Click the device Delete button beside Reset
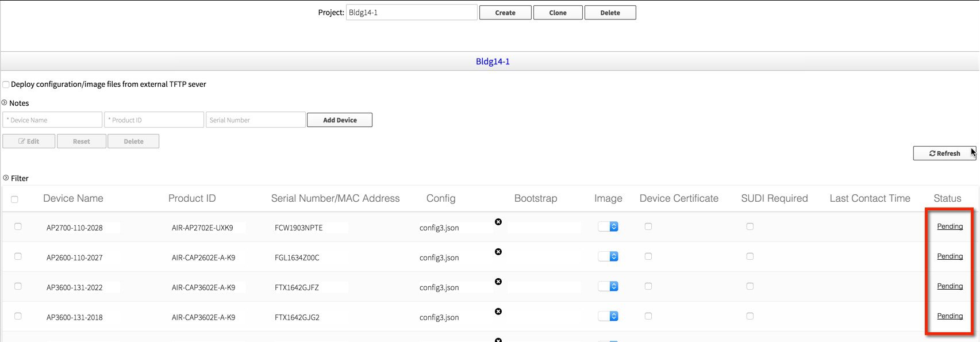Image resolution: width=980 pixels, height=342 pixels. [x=133, y=141]
